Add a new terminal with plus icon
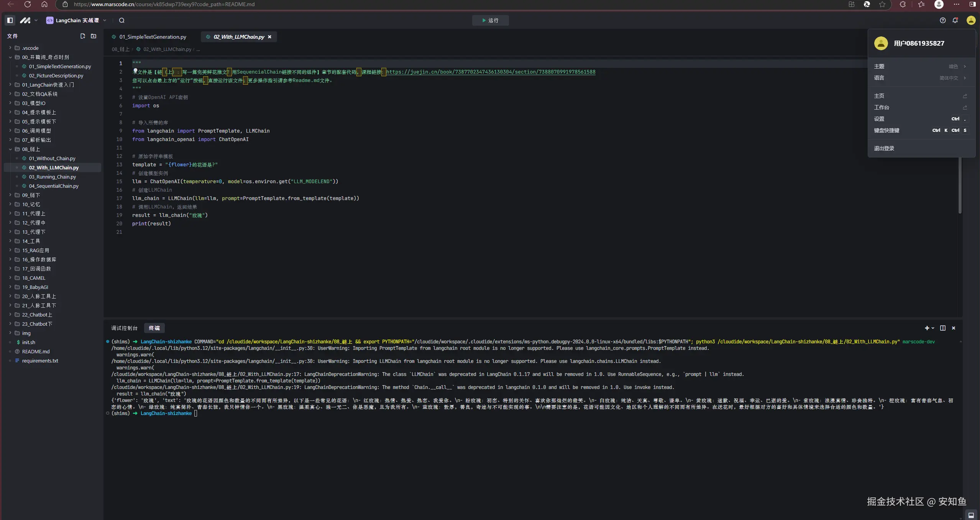Image resolution: width=980 pixels, height=520 pixels. tap(927, 328)
